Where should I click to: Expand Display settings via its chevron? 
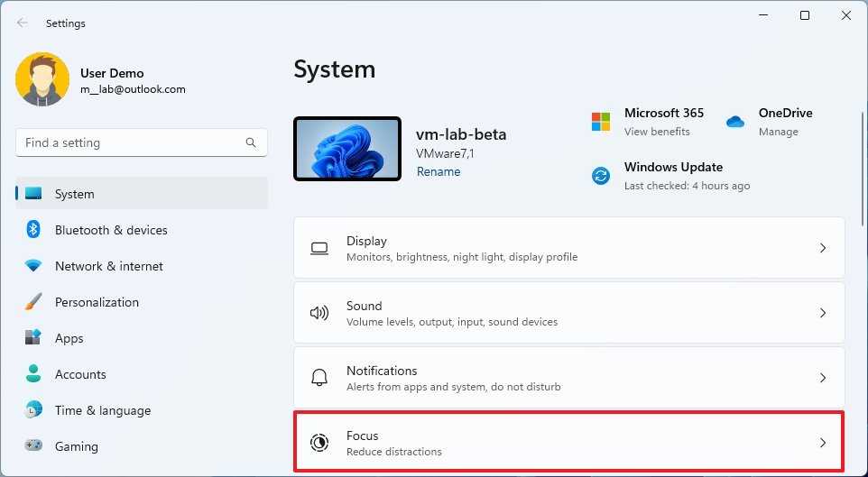click(822, 248)
